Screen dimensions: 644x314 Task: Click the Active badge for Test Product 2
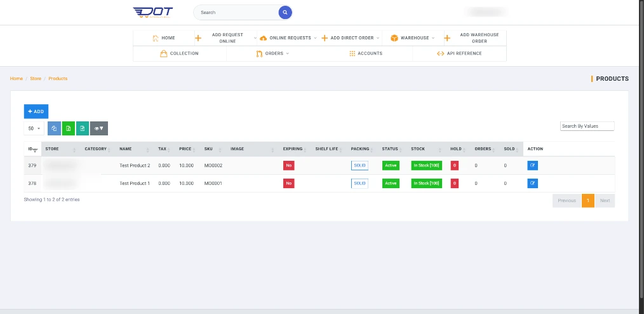[x=391, y=166]
